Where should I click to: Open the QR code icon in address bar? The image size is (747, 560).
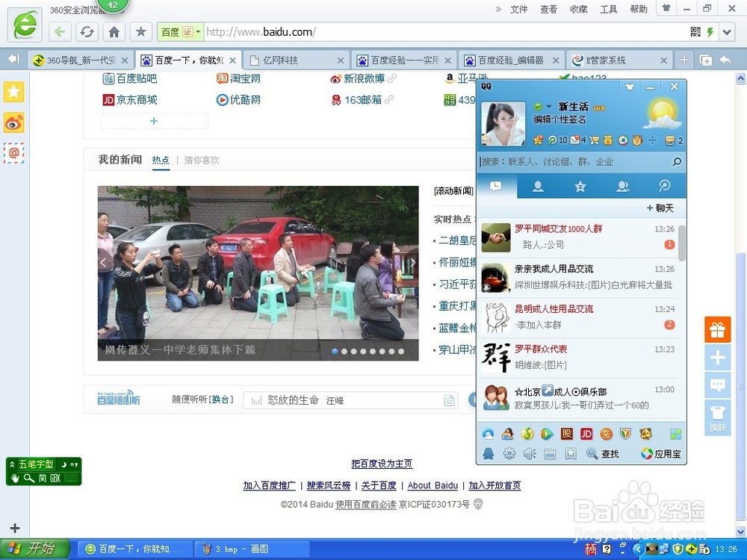click(695, 32)
